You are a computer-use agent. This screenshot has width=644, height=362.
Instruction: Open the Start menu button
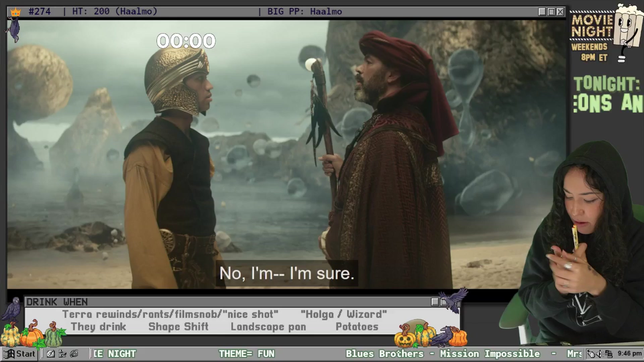[x=19, y=354]
